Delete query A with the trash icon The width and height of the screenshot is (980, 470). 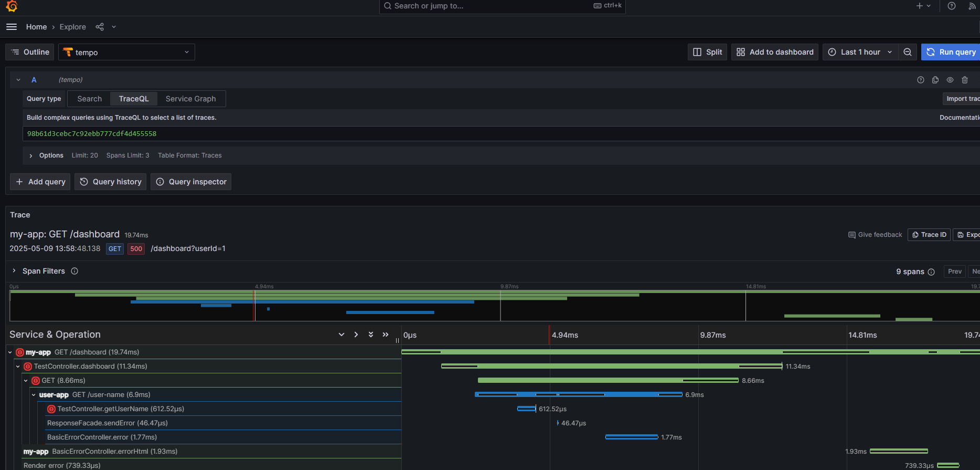point(965,80)
